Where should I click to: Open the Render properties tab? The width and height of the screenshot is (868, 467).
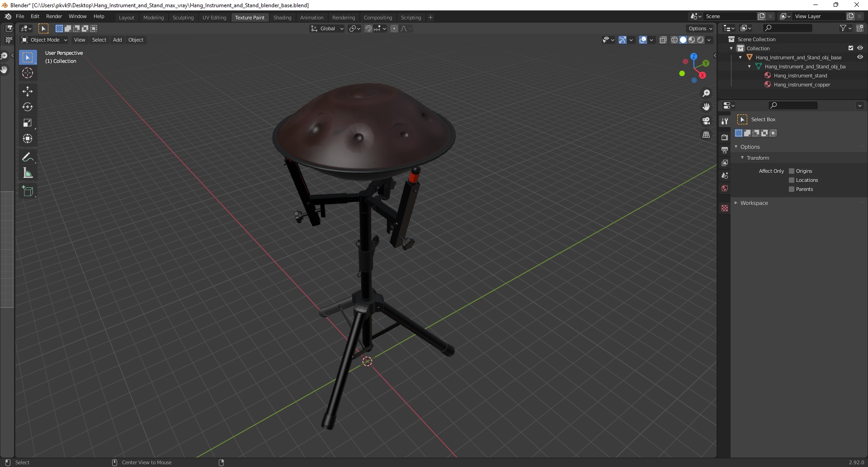pos(725,137)
